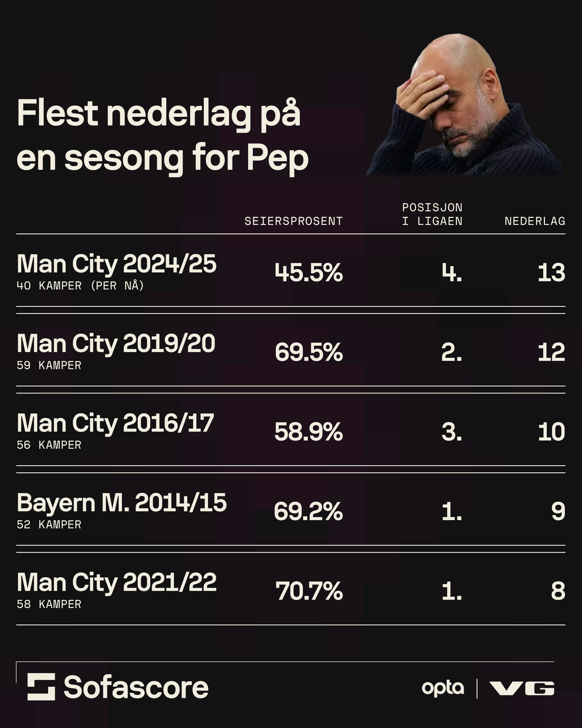Click the opta logo
Viewport: 582px width, 728px height.
click(442, 688)
